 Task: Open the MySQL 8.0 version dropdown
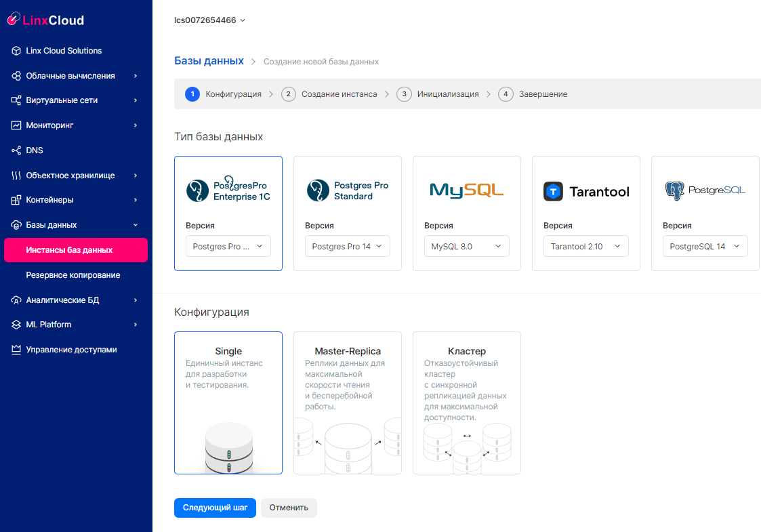click(467, 246)
